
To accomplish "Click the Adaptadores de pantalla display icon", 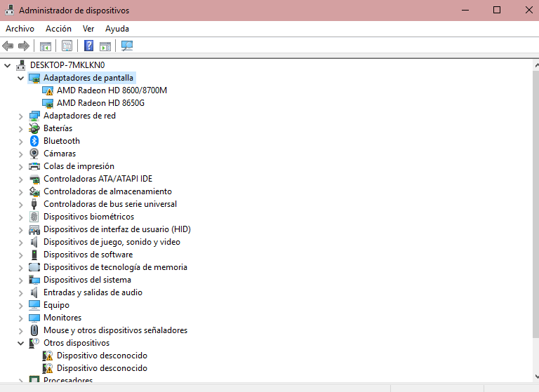I will tap(34, 78).
